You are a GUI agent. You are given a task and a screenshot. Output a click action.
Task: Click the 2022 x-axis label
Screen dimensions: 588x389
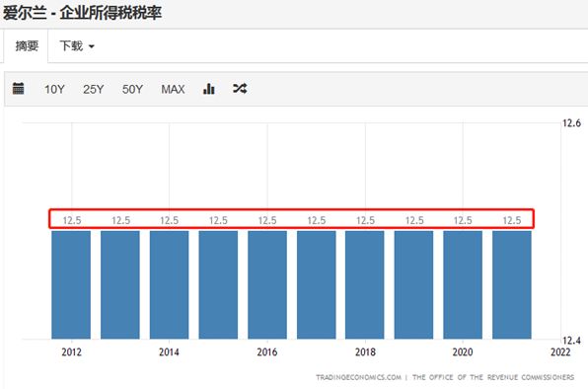[x=560, y=351]
